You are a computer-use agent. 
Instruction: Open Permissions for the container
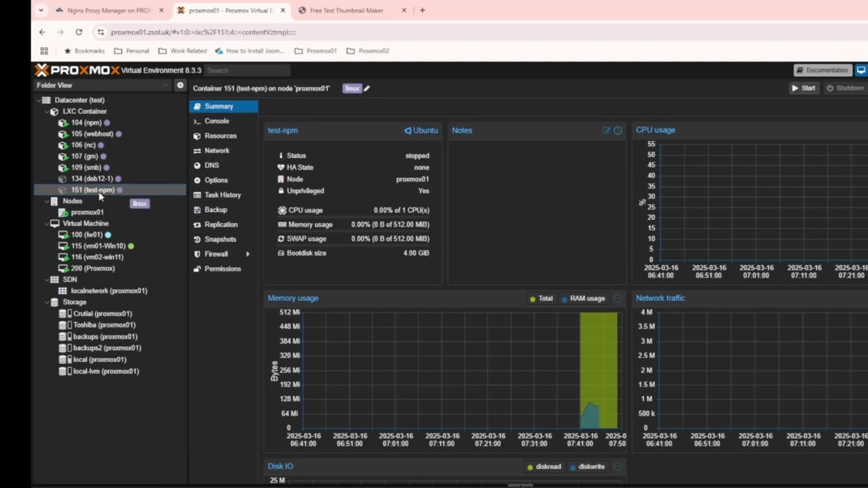click(223, 269)
